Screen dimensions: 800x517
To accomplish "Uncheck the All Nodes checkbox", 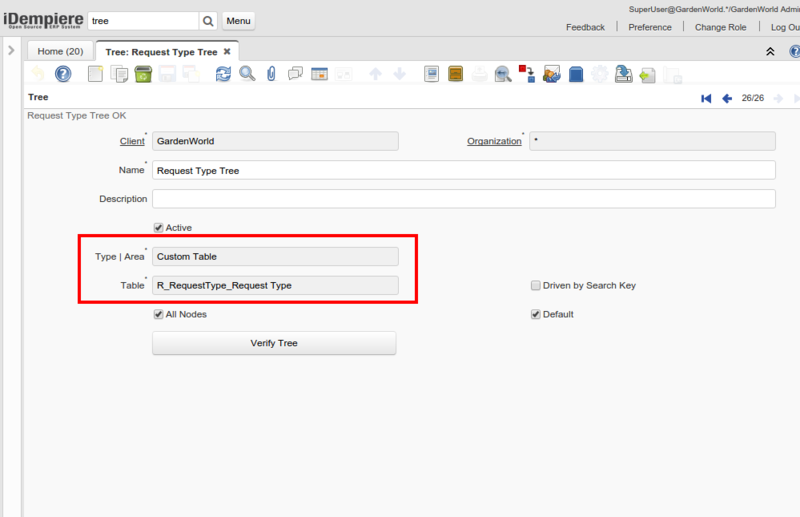I will point(158,314).
